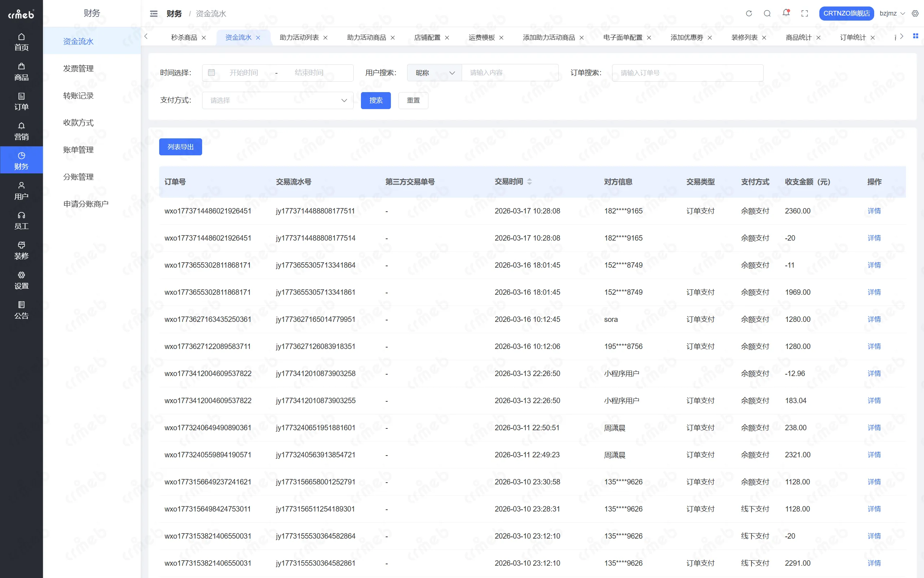This screenshot has width=924, height=578.
Task: Switch to the 商品统计 tab
Action: (x=799, y=38)
